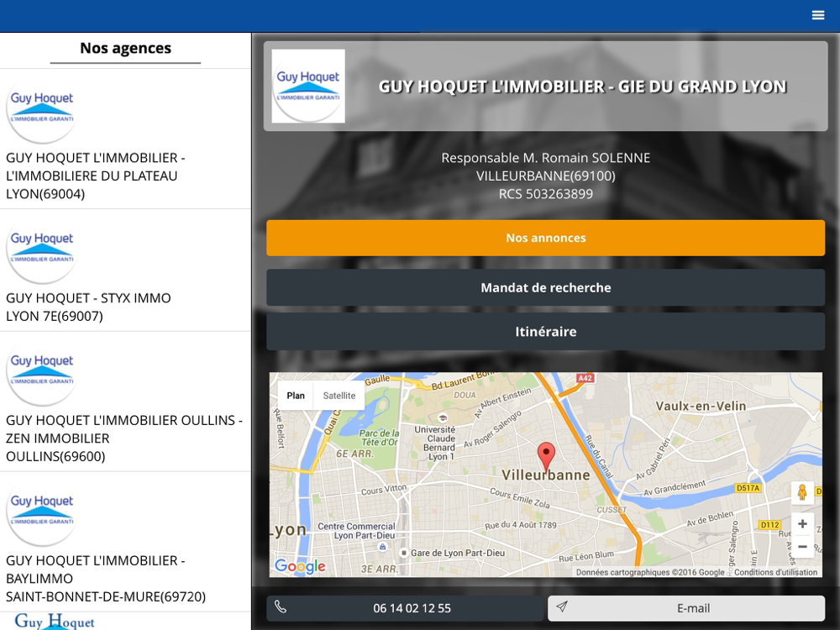Click the Google logo on the map
Image resolution: width=840 pixels, height=630 pixels.
click(x=300, y=566)
